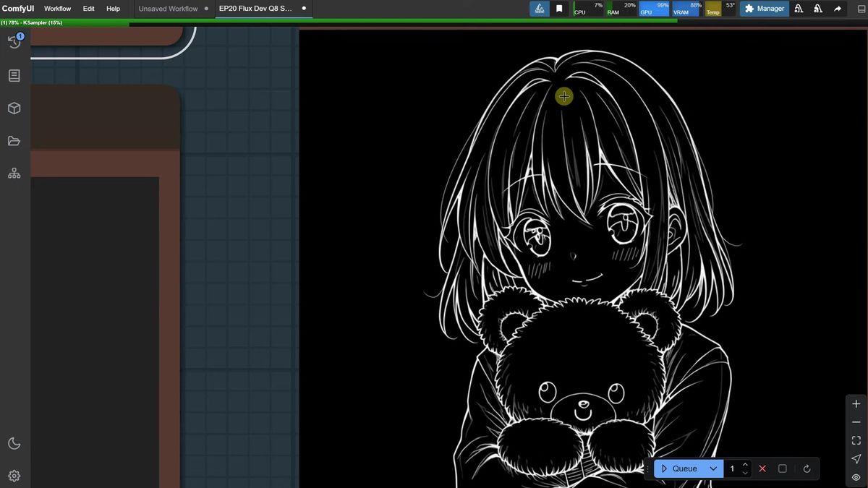This screenshot has width=868, height=488.
Task: Open the Help menu
Action: pyautogui.click(x=114, y=9)
